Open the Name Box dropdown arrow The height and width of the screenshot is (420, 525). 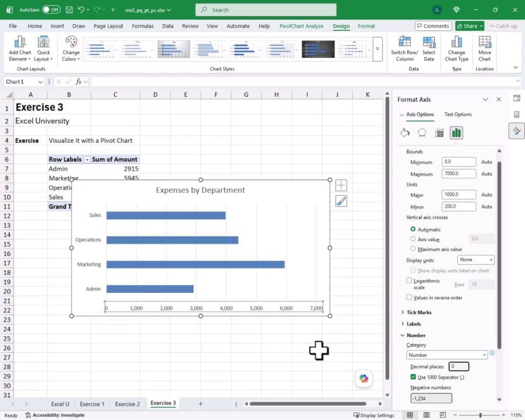(40, 82)
